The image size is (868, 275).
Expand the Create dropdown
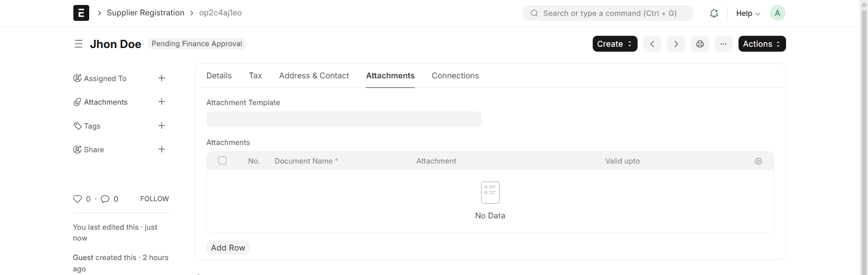coord(615,44)
